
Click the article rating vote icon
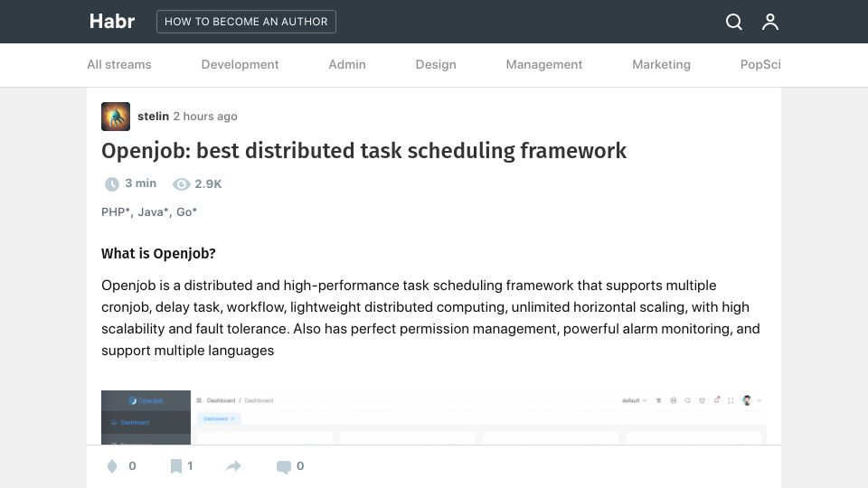(112, 466)
